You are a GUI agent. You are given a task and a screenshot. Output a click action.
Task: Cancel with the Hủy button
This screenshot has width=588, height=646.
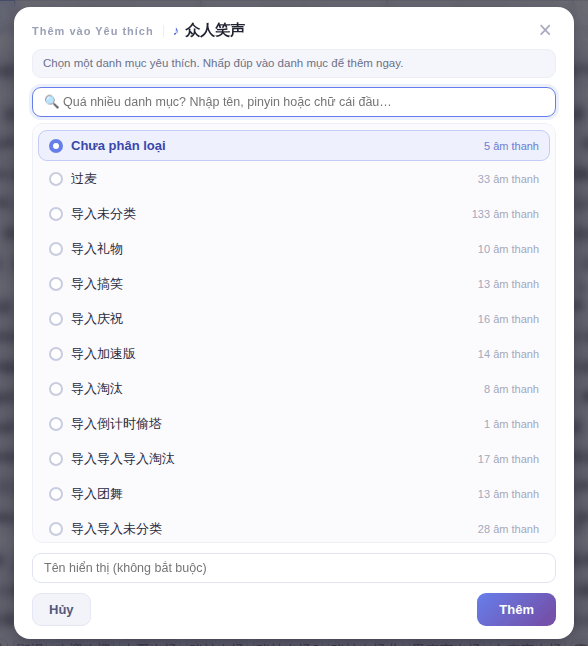61,609
